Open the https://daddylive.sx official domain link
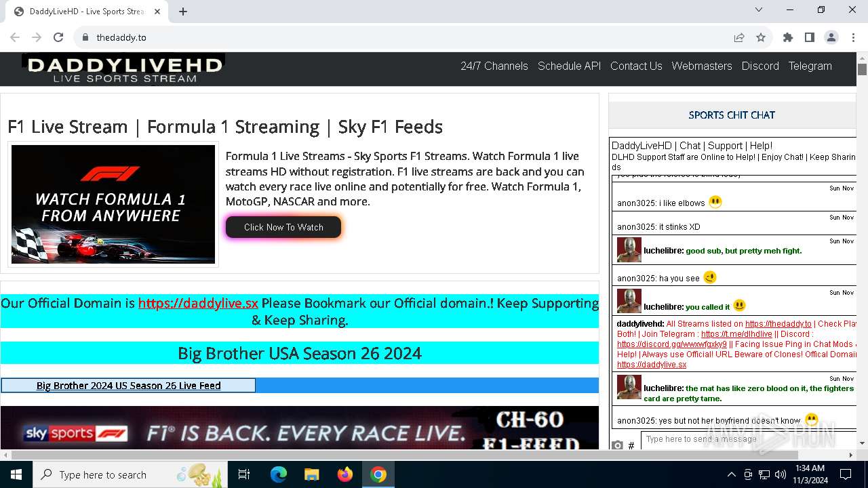Screen dimensions: 868x488 [x=198, y=303]
